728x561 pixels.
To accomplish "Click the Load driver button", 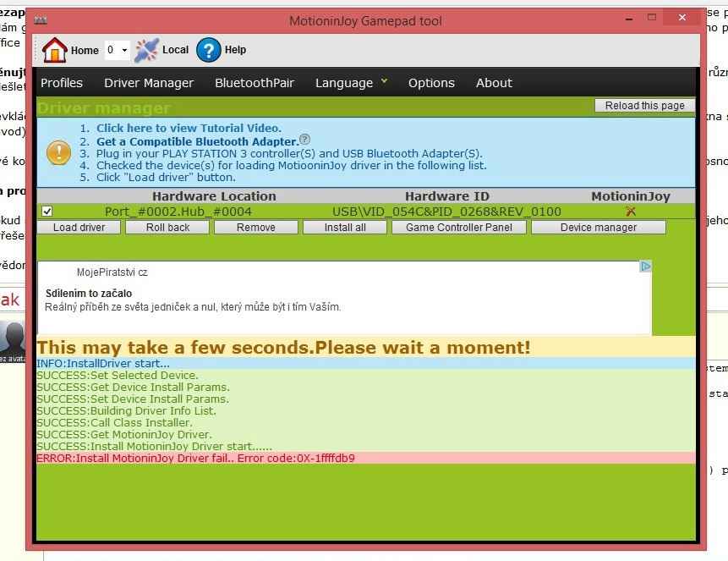I will pyautogui.click(x=79, y=228).
